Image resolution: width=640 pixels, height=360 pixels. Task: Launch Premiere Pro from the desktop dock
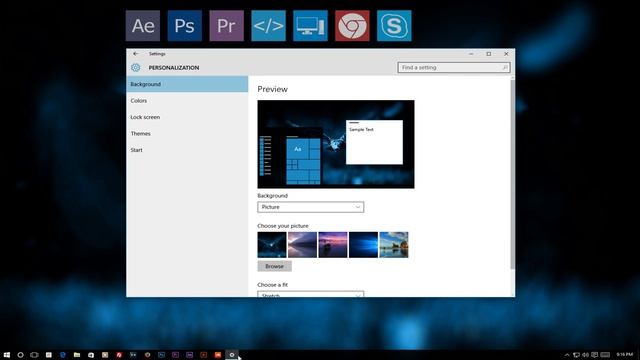227,26
